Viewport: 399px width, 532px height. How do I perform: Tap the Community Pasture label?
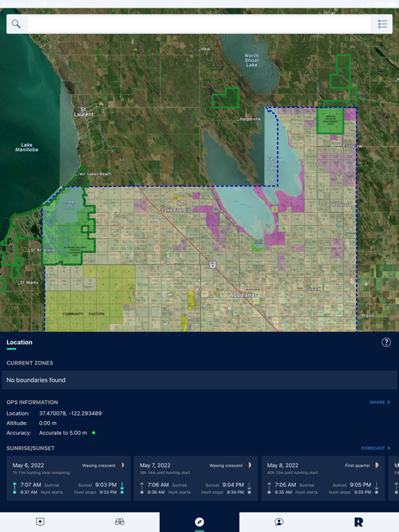[x=83, y=314]
